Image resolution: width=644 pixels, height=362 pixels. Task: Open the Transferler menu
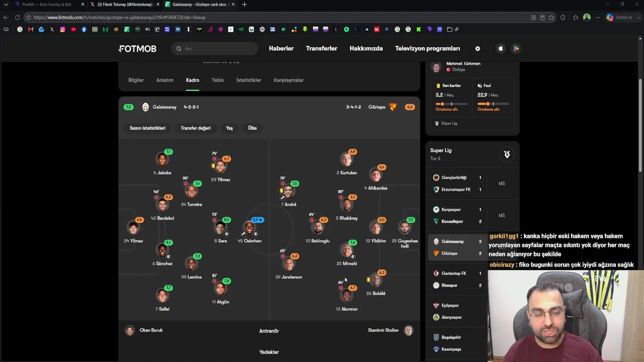click(x=321, y=49)
